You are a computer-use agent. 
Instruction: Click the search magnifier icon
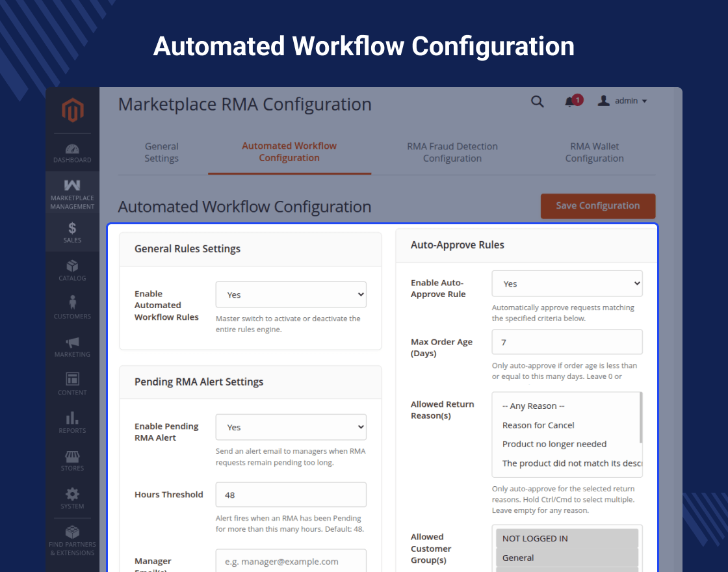[x=537, y=101]
